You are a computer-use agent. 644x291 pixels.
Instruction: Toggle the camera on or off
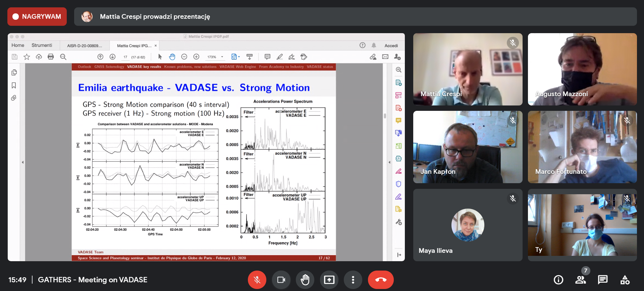281,280
